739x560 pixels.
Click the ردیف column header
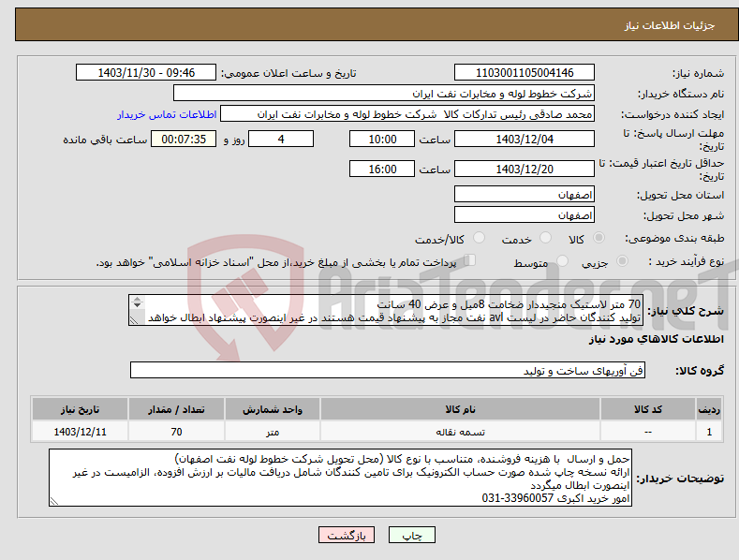point(709,409)
